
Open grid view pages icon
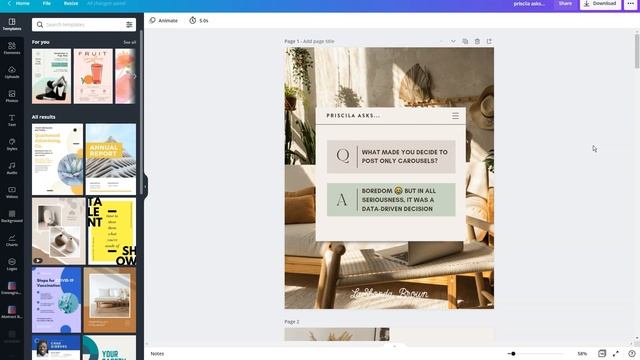click(602, 353)
